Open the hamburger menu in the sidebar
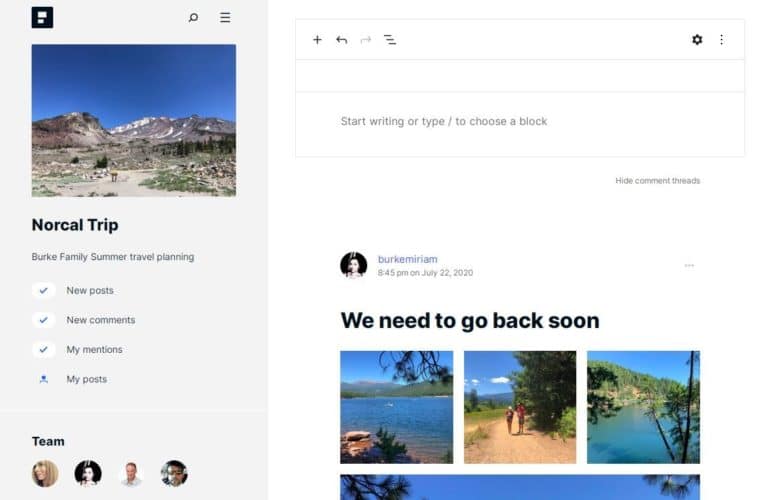The image size is (770, 500). click(225, 18)
